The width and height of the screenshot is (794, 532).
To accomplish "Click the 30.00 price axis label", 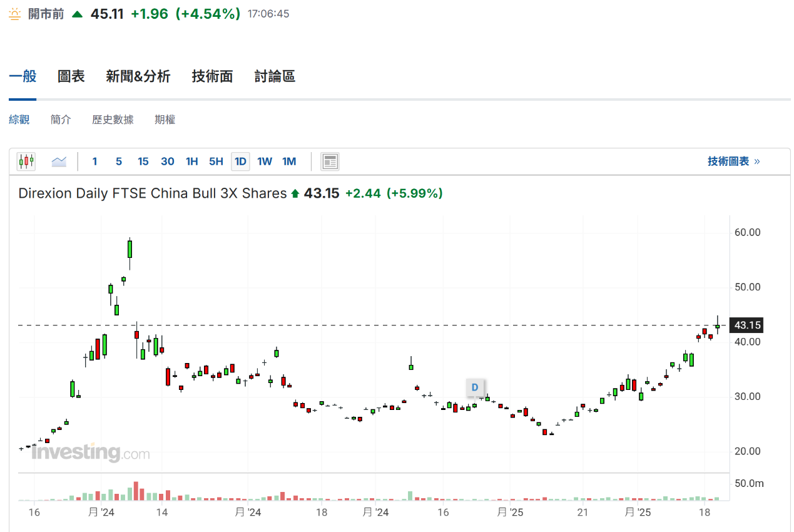I will coord(747,396).
